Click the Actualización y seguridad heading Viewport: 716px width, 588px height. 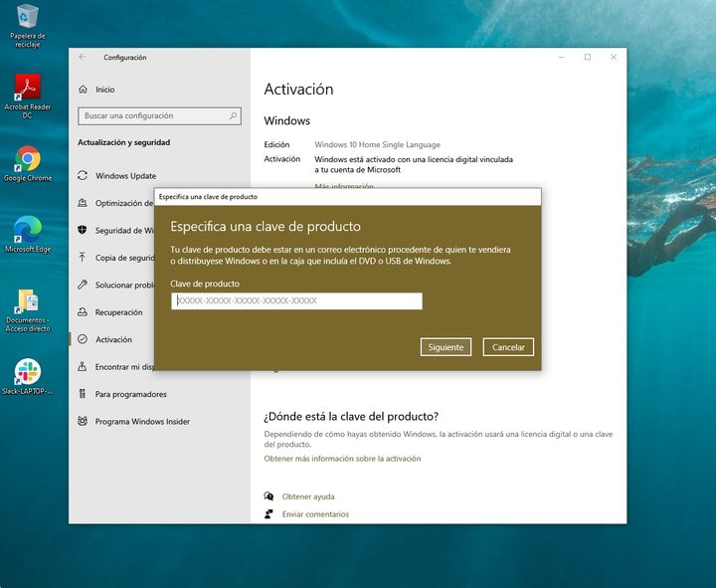[x=123, y=142]
